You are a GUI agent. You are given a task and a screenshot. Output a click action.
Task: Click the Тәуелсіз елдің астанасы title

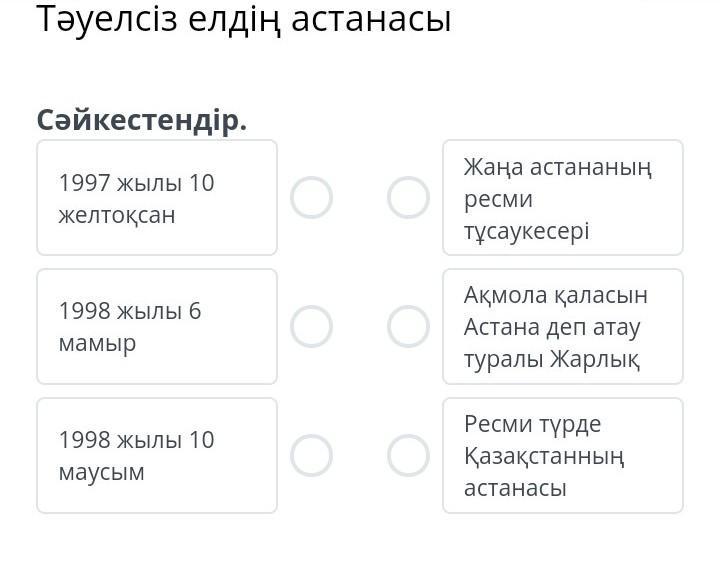(244, 19)
